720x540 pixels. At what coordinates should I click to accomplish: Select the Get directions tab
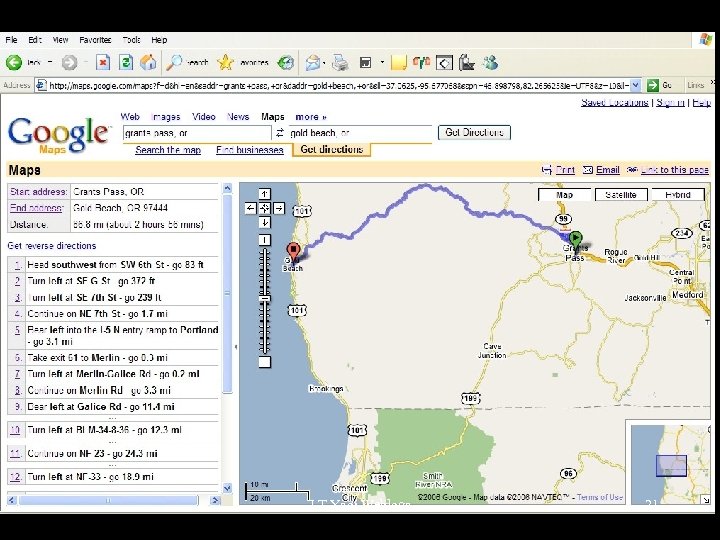(332, 150)
